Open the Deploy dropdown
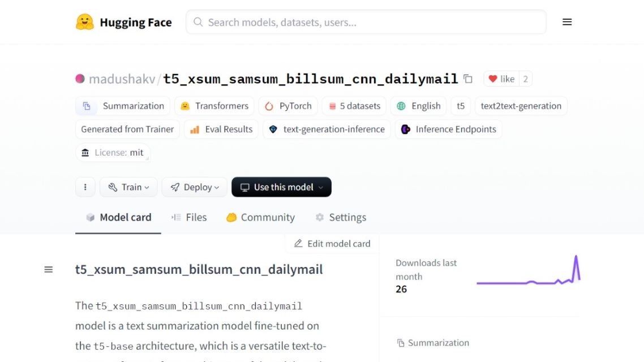This screenshot has width=644, height=362. [x=194, y=187]
